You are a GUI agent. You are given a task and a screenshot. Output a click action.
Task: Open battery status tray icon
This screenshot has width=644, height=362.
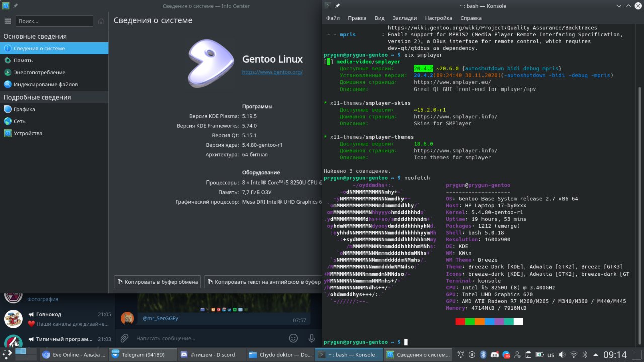(539, 354)
